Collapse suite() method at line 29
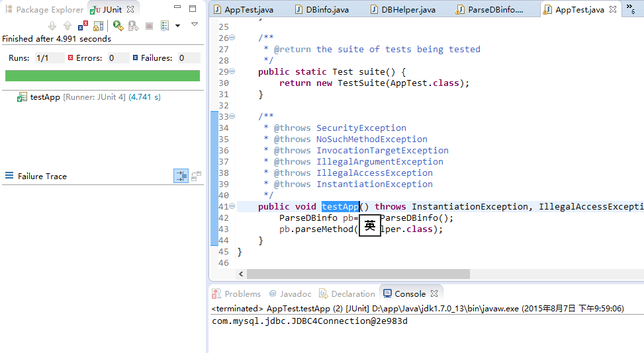This screenshot has height=353, width=644. click(232, 71)
